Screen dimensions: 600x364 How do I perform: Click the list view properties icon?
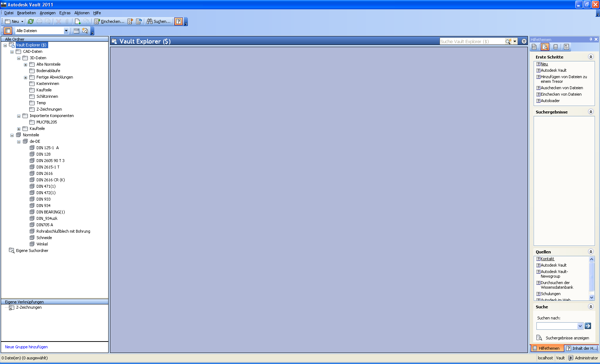tap(76, 31)
